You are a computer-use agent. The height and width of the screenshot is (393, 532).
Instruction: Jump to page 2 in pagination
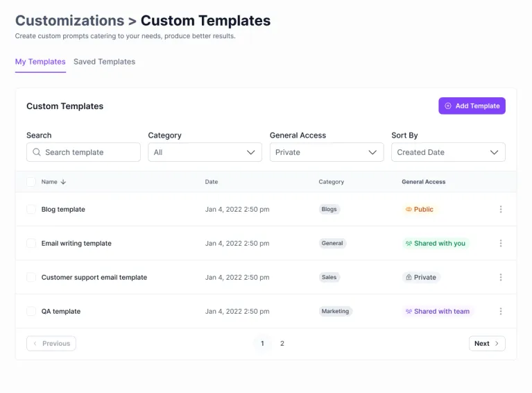pos(282,344)
